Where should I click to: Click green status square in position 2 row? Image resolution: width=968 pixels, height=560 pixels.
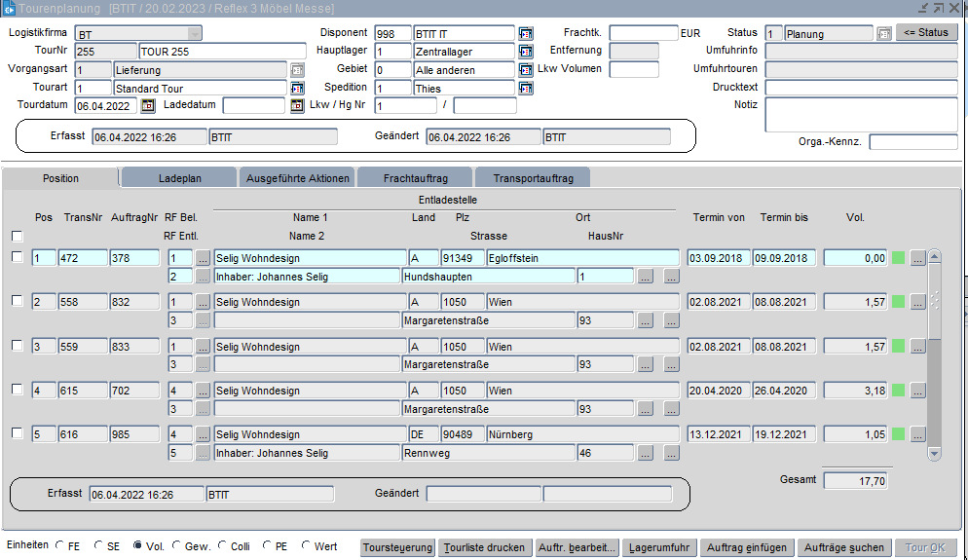[x=898, y=302]
